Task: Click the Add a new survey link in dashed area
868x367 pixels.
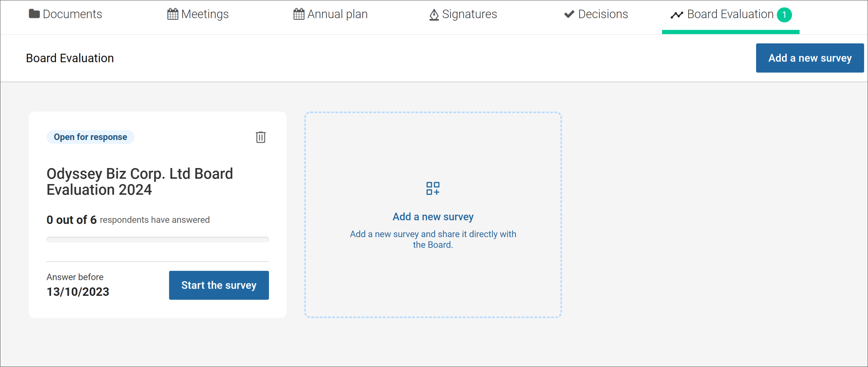Action: tap(433, 217)
